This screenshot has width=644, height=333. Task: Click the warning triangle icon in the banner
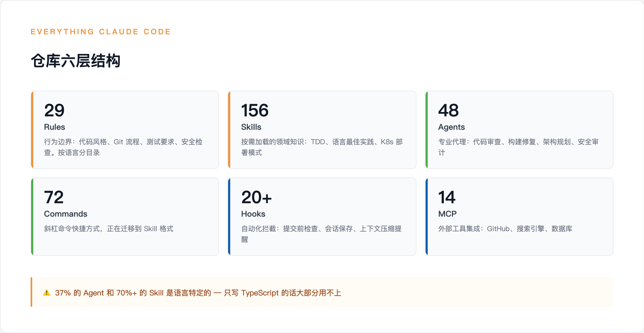(47, 293)
